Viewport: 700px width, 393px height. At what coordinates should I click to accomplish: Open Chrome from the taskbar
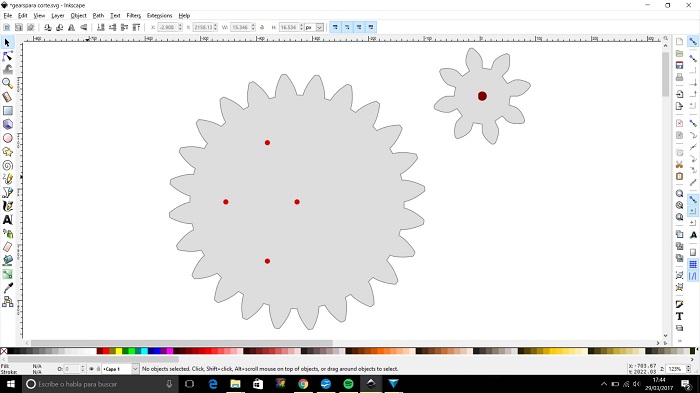pyautogui.click(x=303, y=384)
